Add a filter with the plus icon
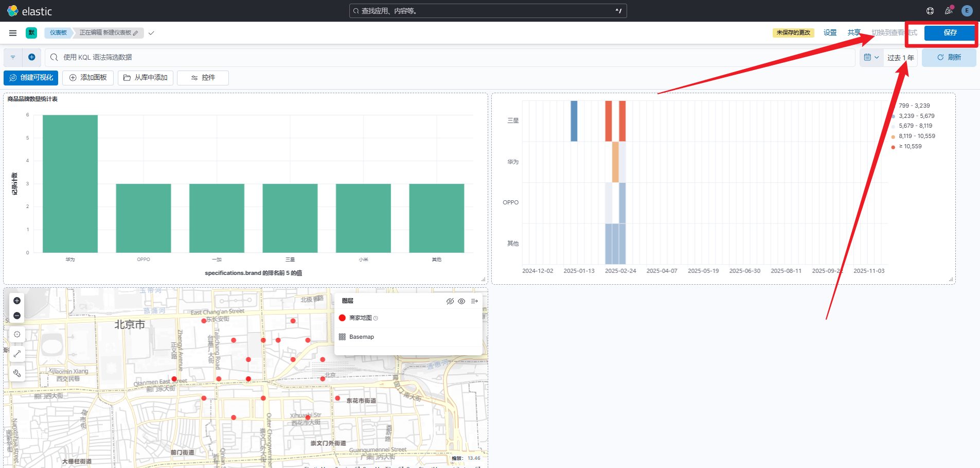The height and width of the screenshot is (468, 980). pos(31,57)
